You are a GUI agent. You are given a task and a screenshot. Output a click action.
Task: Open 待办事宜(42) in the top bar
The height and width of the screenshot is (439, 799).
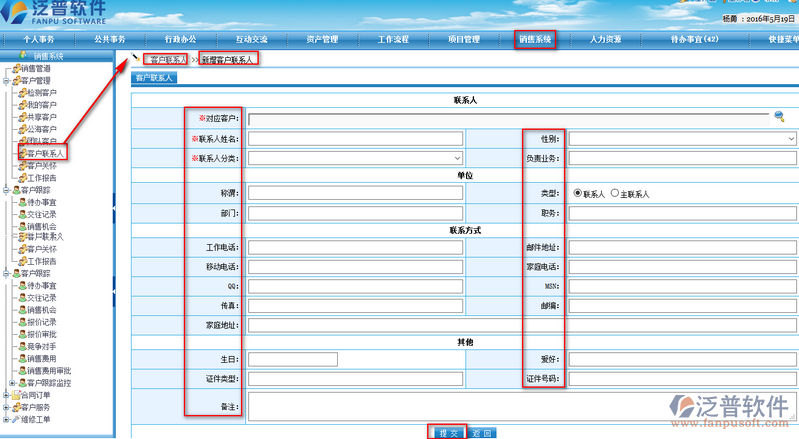tap(695, 39)
